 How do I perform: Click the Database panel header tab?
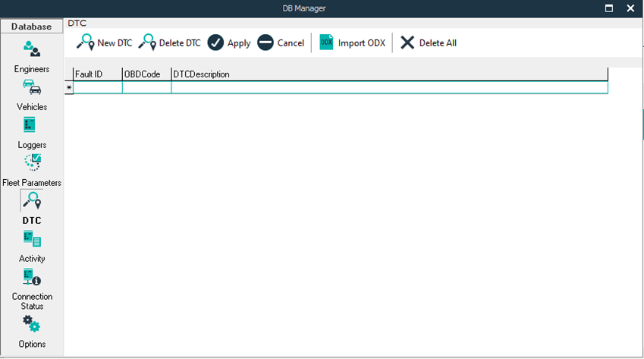coord(31,27)
